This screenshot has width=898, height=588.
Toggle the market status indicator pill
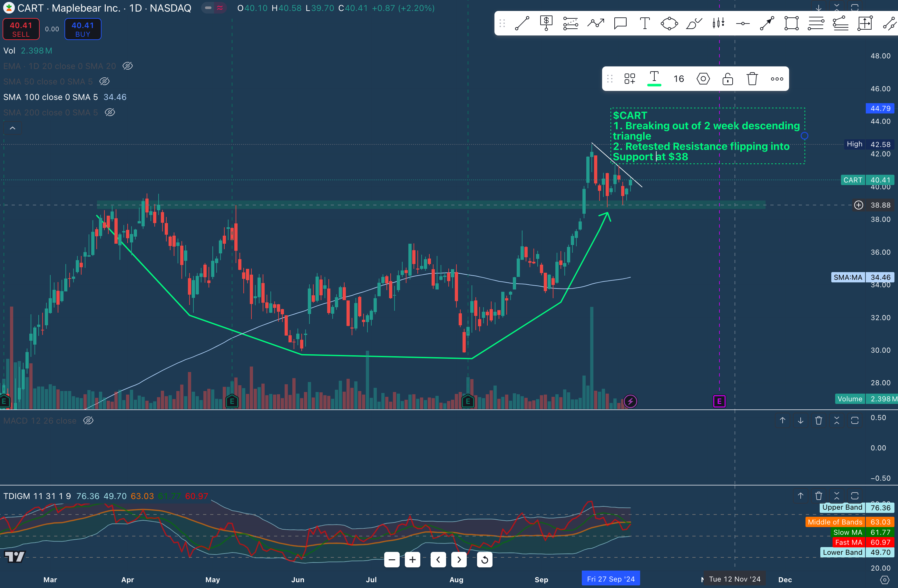point(214,8)
